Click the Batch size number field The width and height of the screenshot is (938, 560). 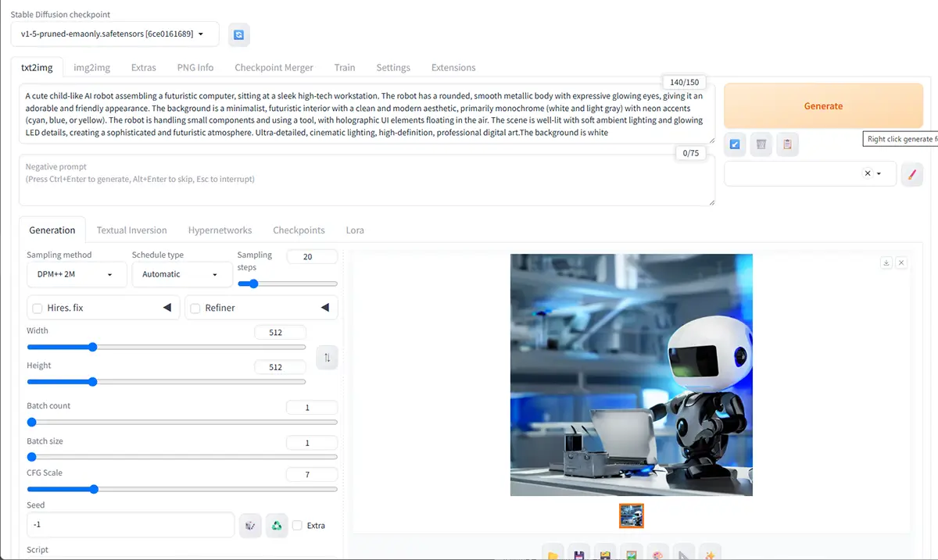[x=312, y=443]
